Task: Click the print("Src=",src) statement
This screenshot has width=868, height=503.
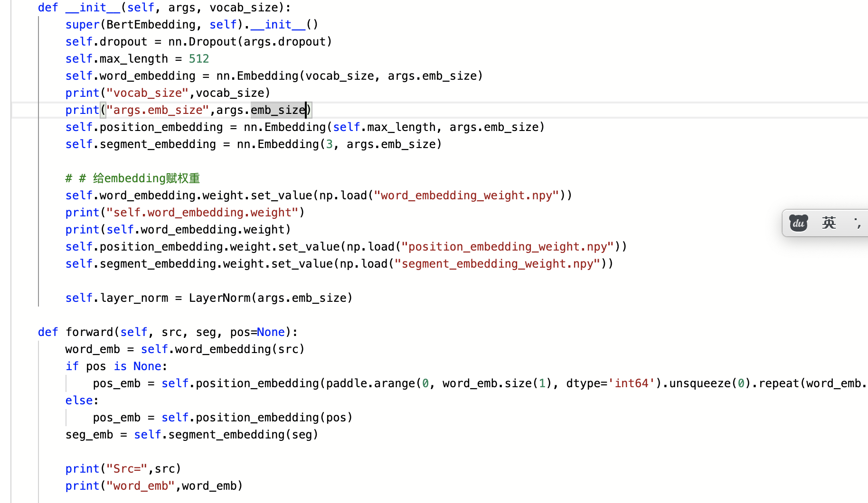Action: point(123,468)
